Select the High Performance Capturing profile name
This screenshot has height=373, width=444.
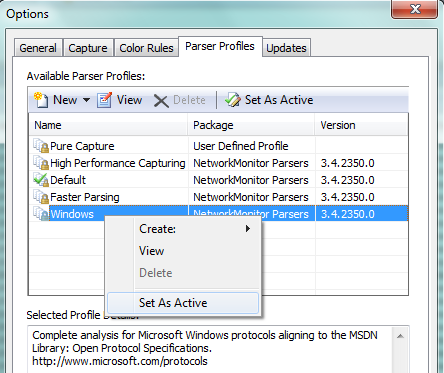[x=118, y=163]
